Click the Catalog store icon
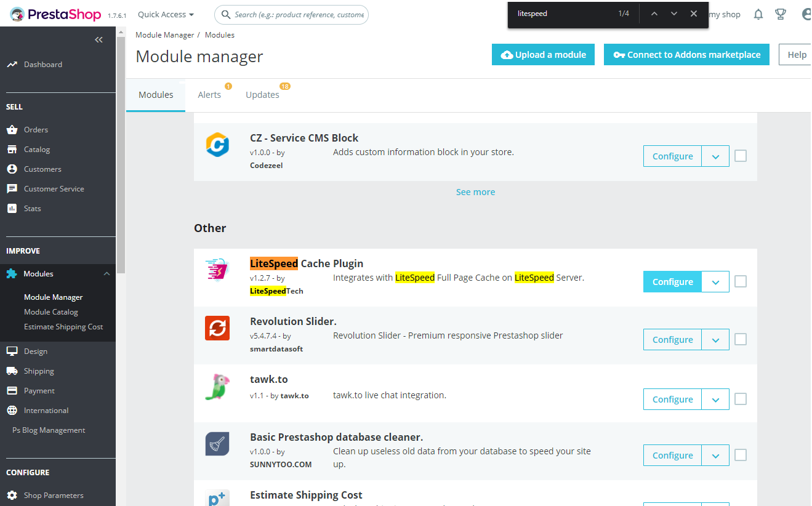 click(x=12, y=149)
